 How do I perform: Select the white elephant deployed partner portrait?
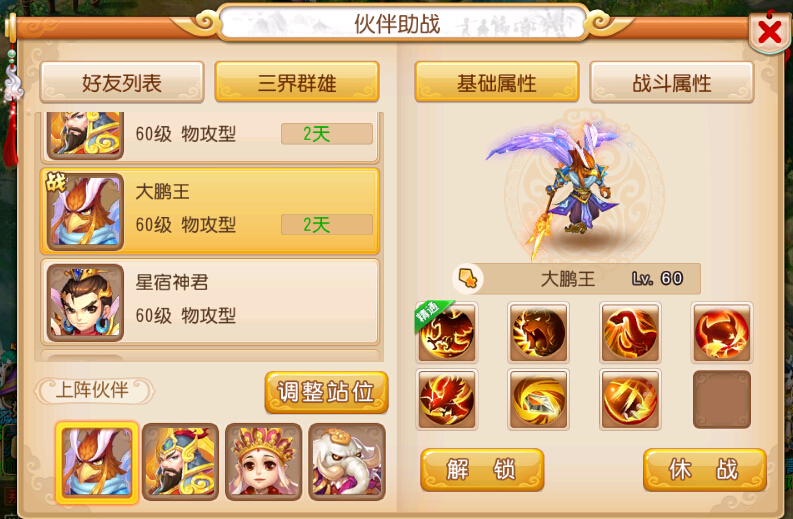[347, 462]
